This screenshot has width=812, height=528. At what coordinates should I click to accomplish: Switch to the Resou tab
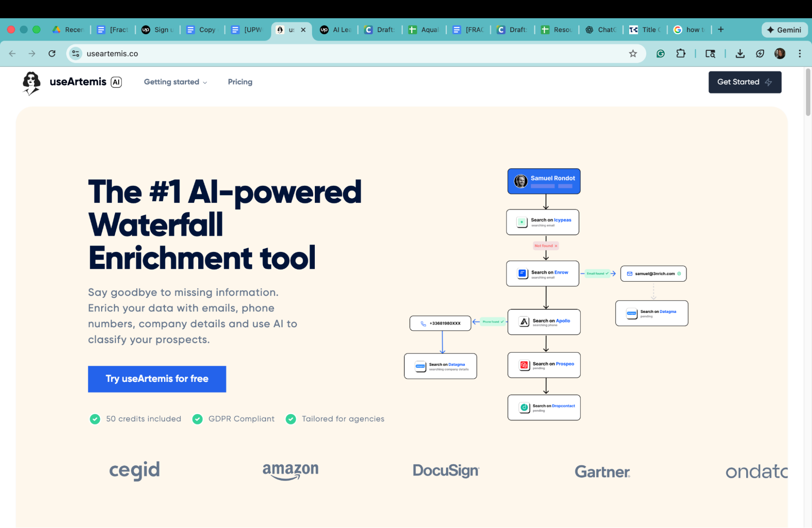click(556, 30)
